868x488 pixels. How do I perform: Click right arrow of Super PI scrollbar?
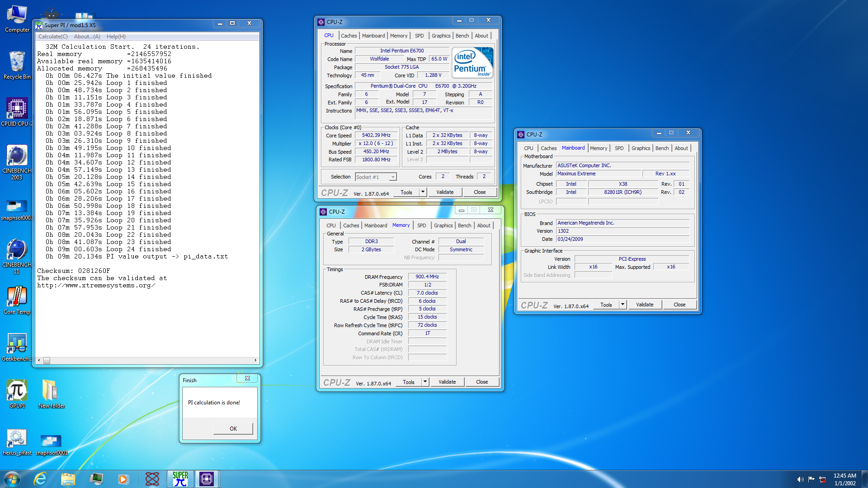[x=255, y=361]
